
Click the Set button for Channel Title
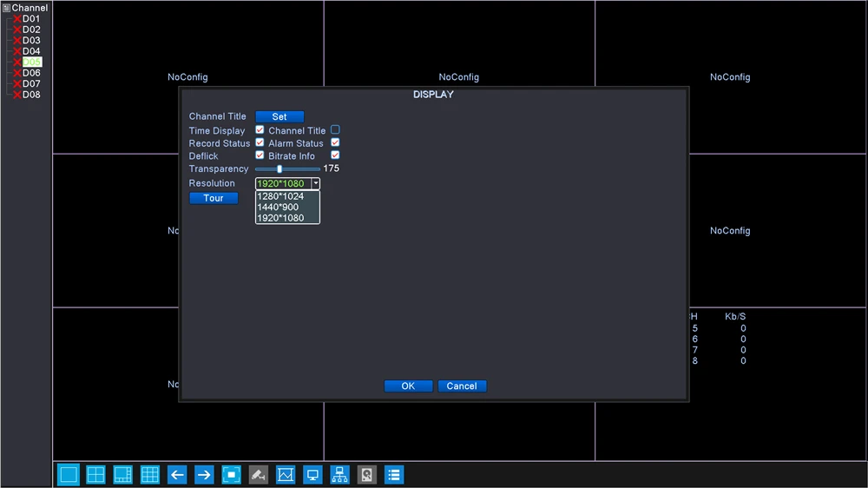pyautogui.click(x=279, y=117)
